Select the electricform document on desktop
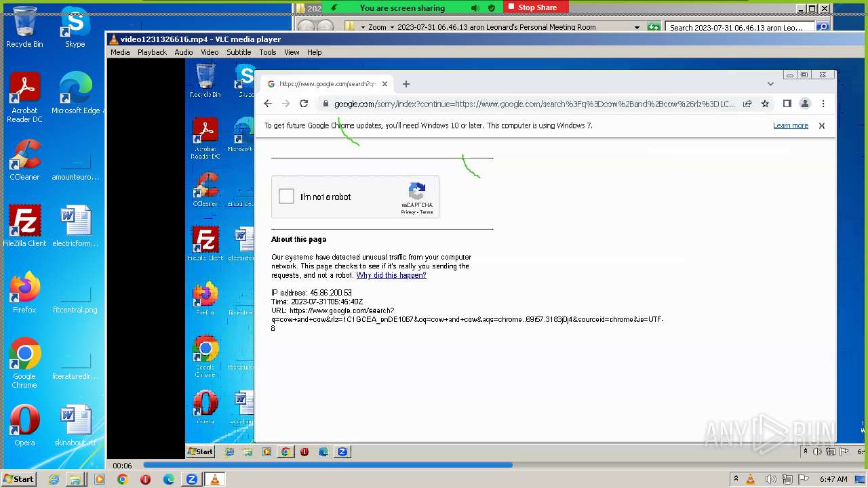The image size is (868, 488). (75, 226)
